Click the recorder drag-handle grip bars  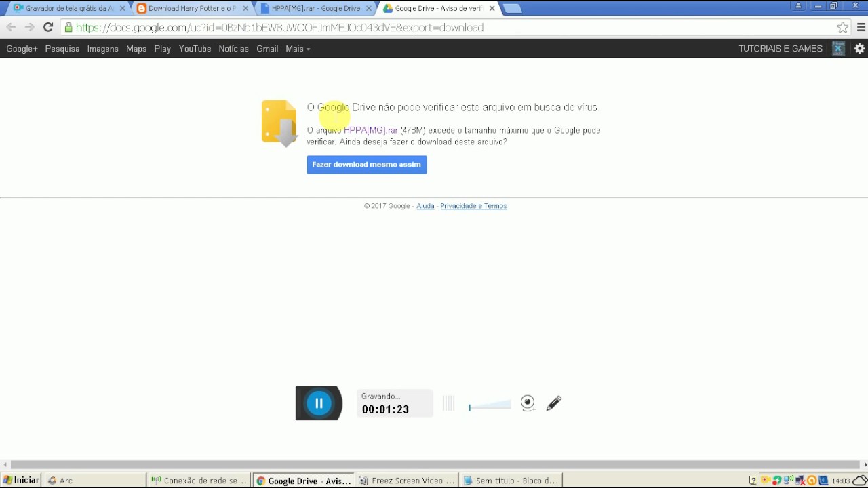448,403
